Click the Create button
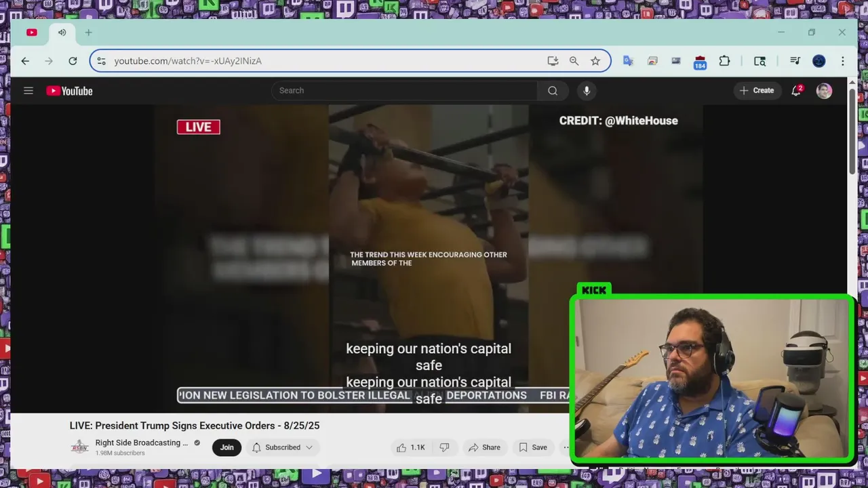The height and width of the screenshot is (488, 868). [757, 91]
